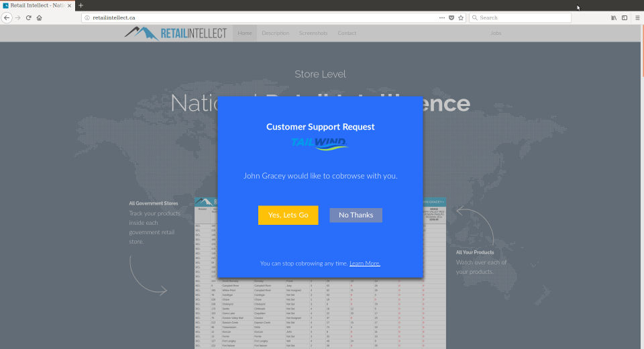Click the browser Forward arrow button
The width and height of the screenshot is (644, 349).
17,17
